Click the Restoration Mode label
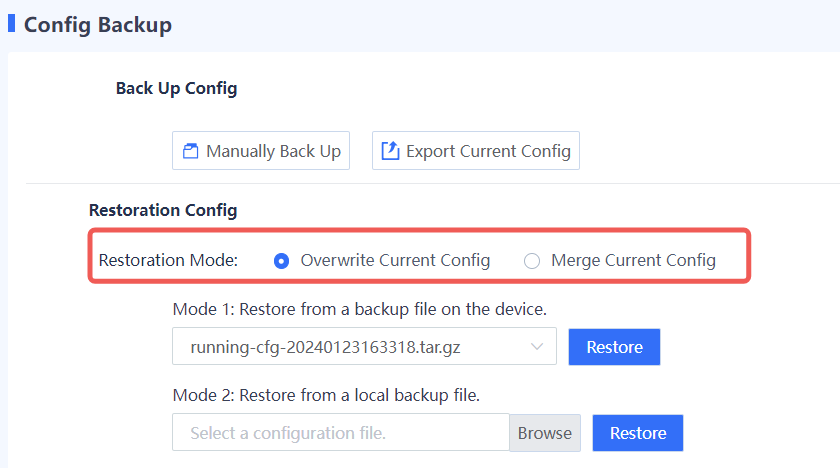Image resolution: width=840 pixels, height=468 pixels. (168, 260)
